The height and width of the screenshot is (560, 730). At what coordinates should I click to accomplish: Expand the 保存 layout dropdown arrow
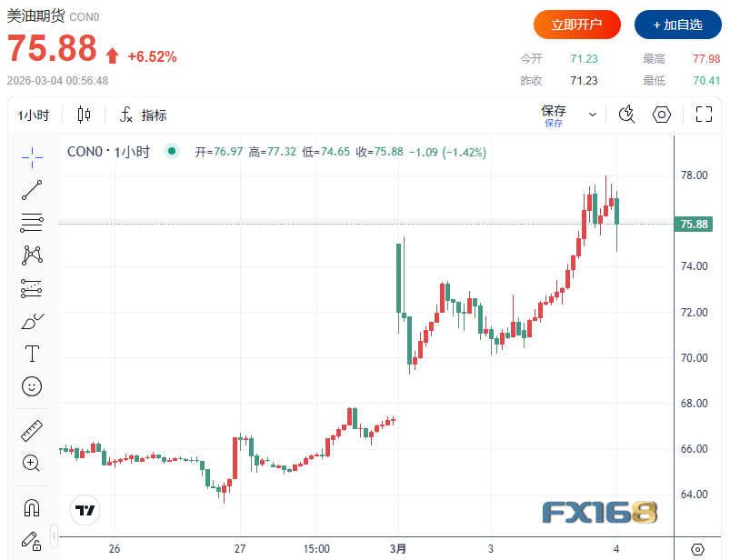click(593, 115)
